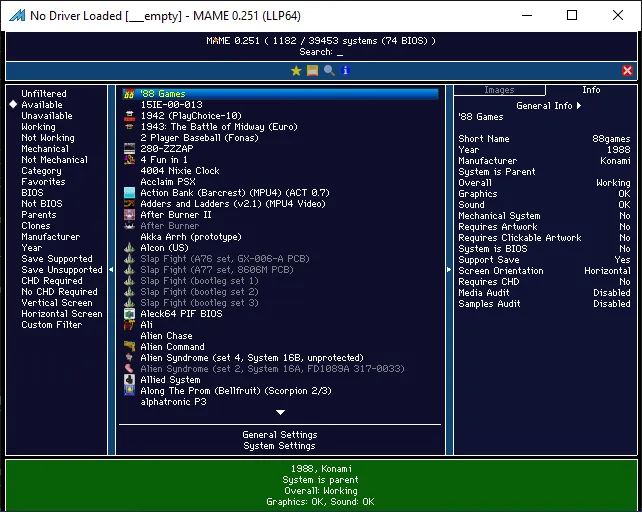Select the Not Working filter
This screenshot has width=642, height=512.
click(48, 138)
